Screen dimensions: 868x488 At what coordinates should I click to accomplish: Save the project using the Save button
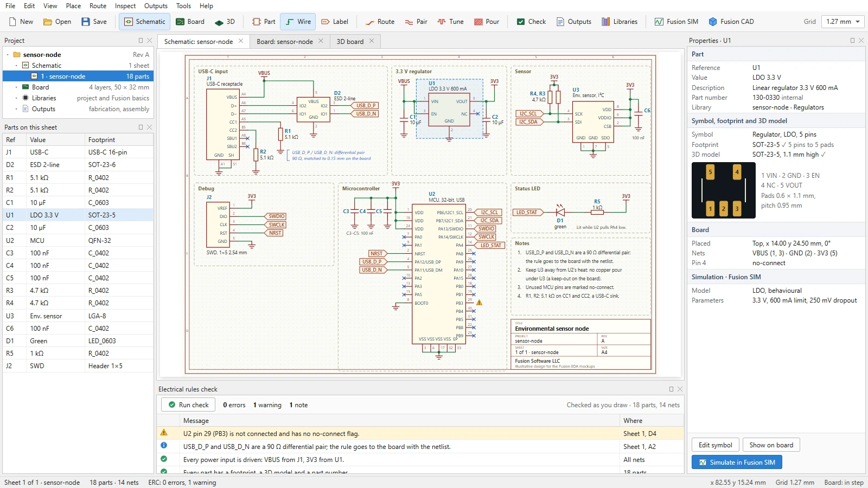tap(94, 22)
